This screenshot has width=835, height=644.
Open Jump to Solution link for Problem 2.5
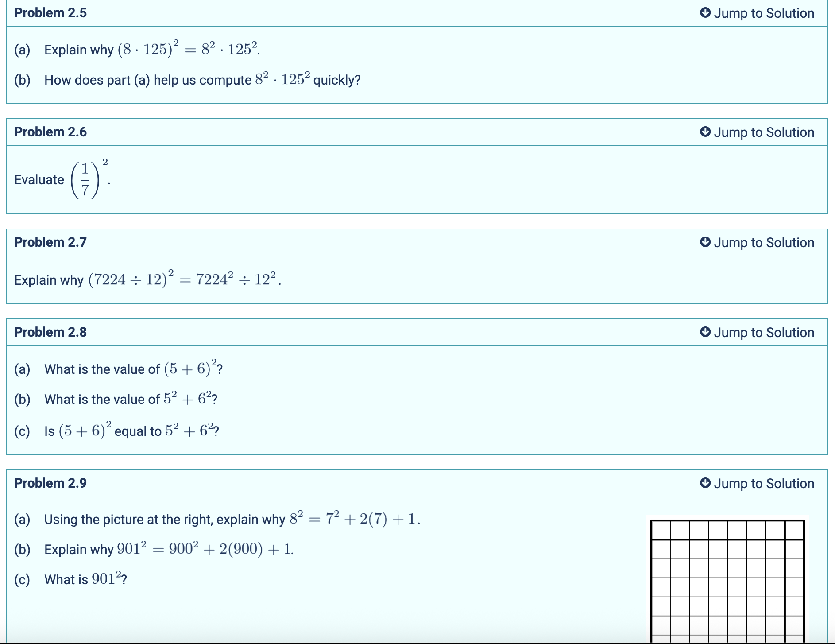[764, 13]
